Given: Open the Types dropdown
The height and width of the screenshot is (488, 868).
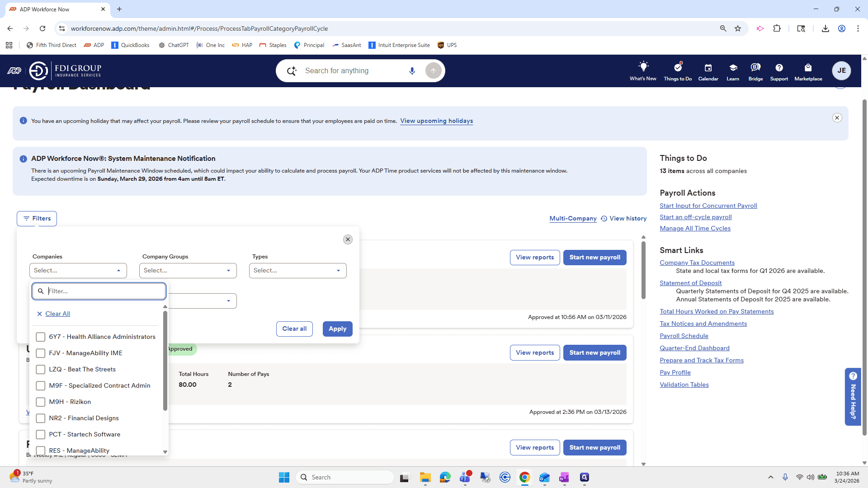Looking at the screenshot, I should tap(298, 271).
